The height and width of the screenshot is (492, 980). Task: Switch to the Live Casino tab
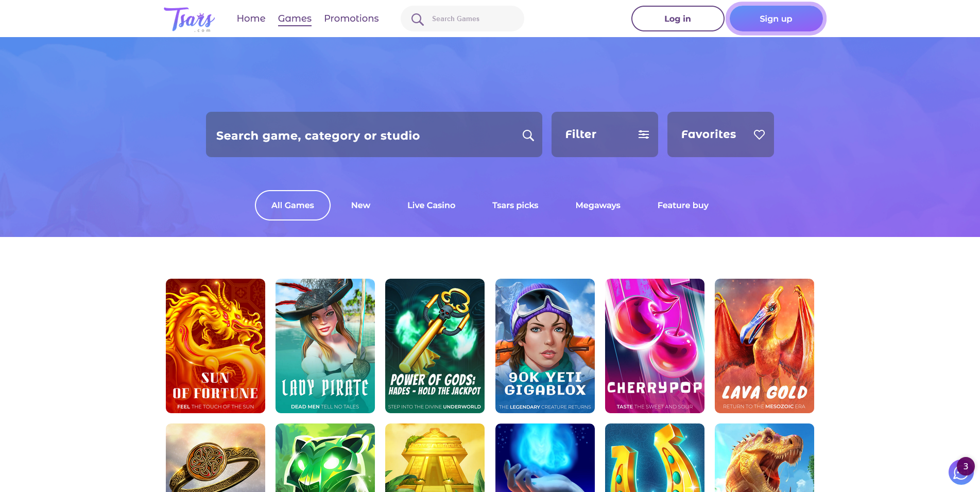point(431,205)
